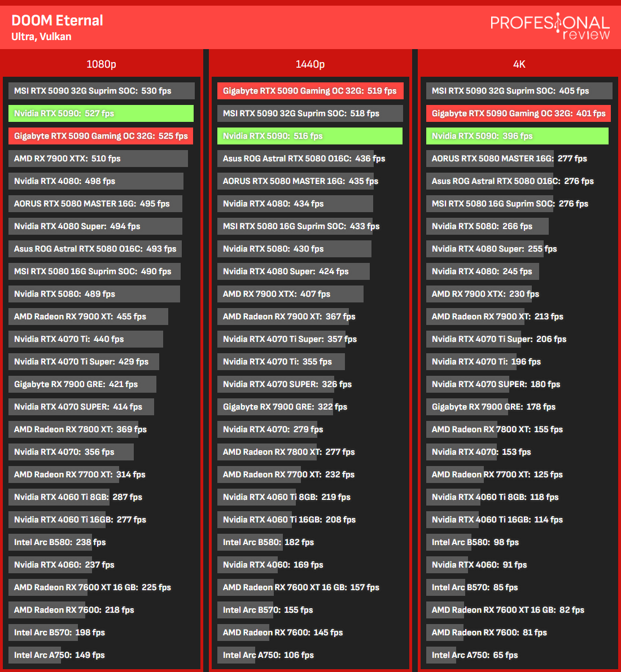This screenshot has width=621, height=672.
Task: Click Intel Arc B570 85 fps bar
Action: tap(446, 587)
